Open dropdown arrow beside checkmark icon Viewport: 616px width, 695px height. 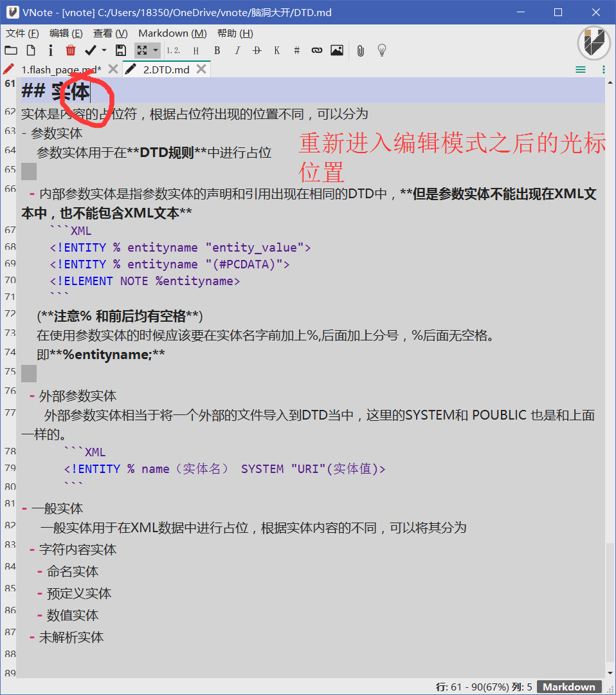click(104, 51)
